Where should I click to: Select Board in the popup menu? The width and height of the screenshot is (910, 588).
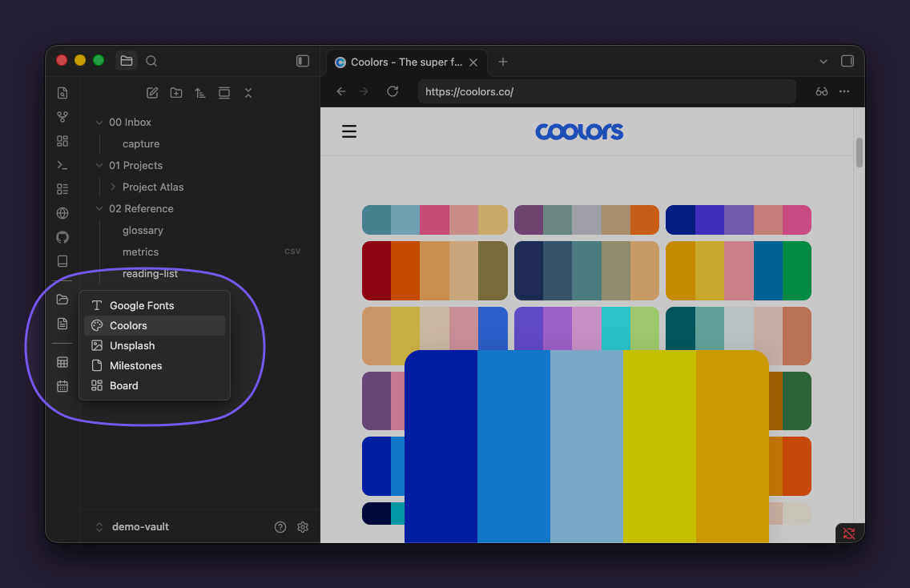155,386
